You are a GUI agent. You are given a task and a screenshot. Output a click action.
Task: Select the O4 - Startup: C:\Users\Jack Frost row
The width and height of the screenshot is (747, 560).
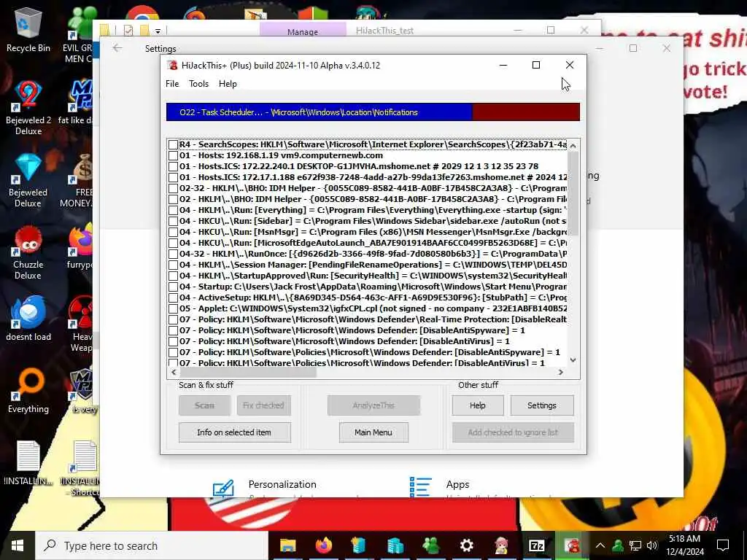[373, 287]
